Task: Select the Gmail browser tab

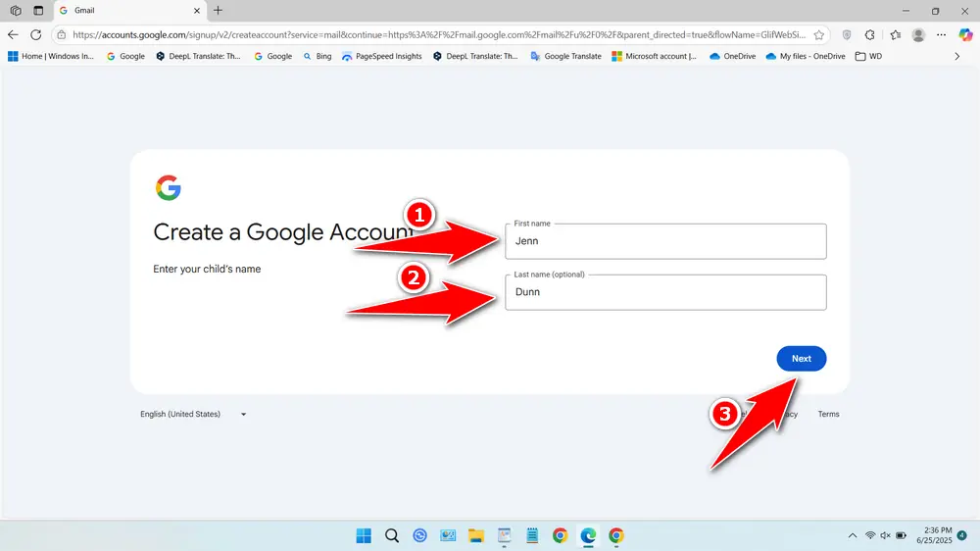Action: (x=130, y=11)
